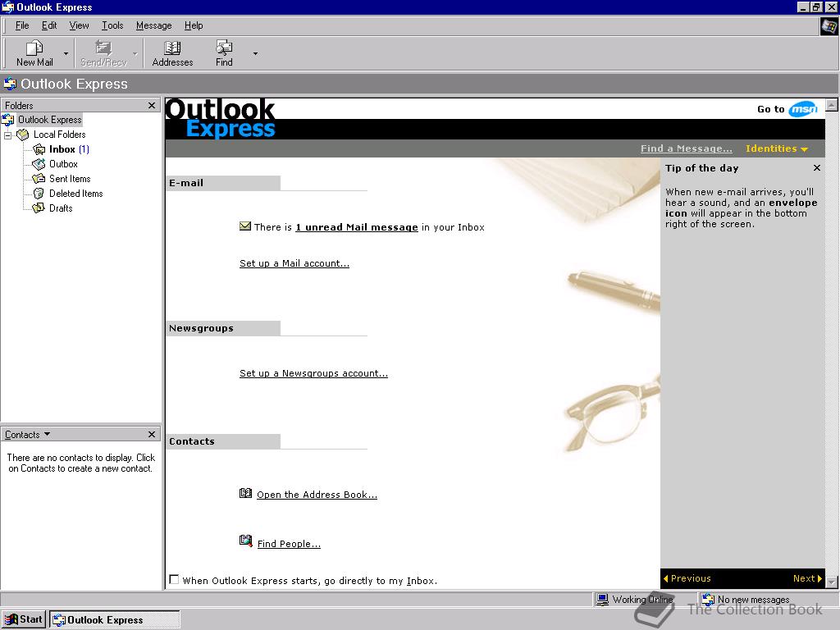Open the Help menu

point(194,25)
